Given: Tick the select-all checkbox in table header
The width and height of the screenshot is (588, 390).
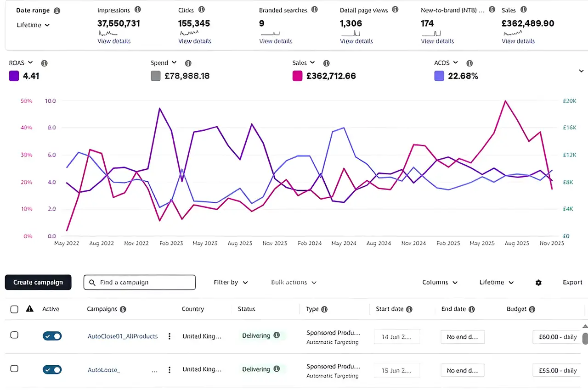Looking at the screenshot, I should (14, 309).
